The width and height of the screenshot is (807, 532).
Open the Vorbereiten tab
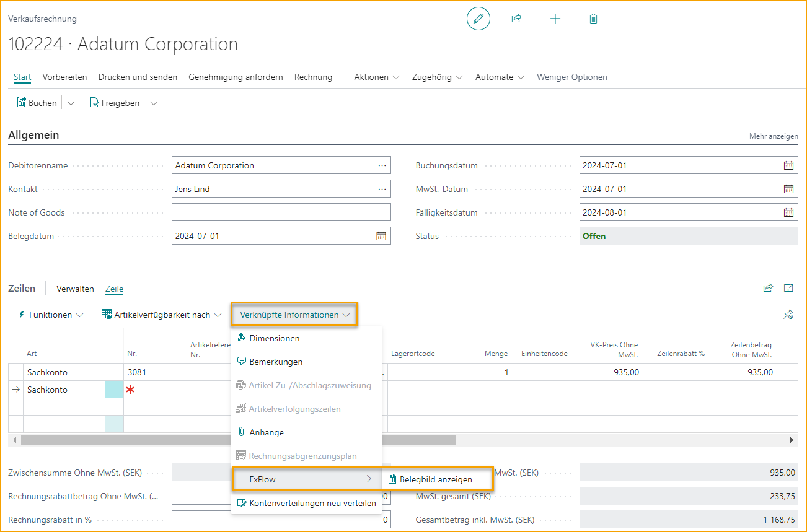64,77
